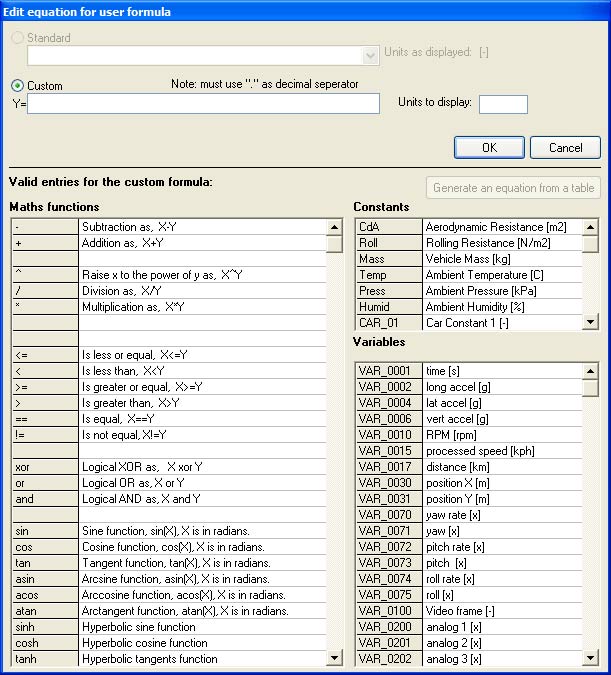Select the Custom radio button
611x675 pixels.
17,86
